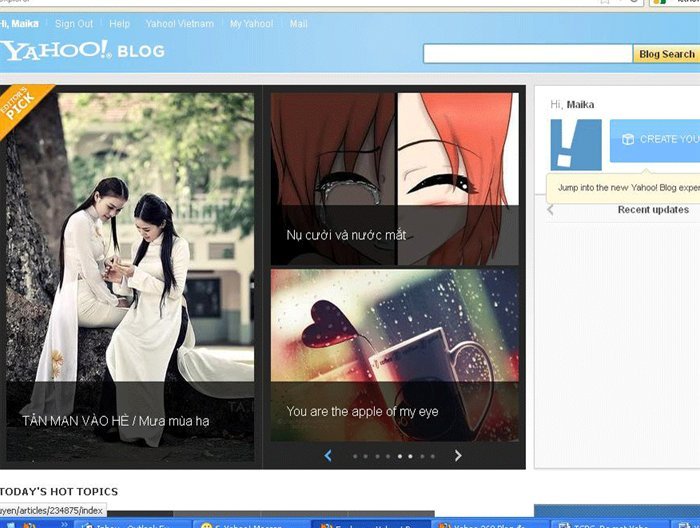Click the Hi, Maika greeting in top bar
The width and height of the screenshot is (700, 528).
[19, 24]
